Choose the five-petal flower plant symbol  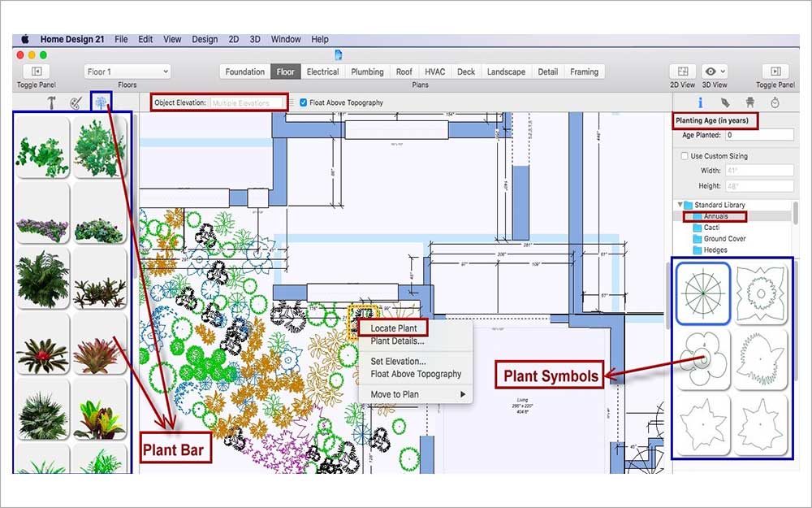click(703, 359)
